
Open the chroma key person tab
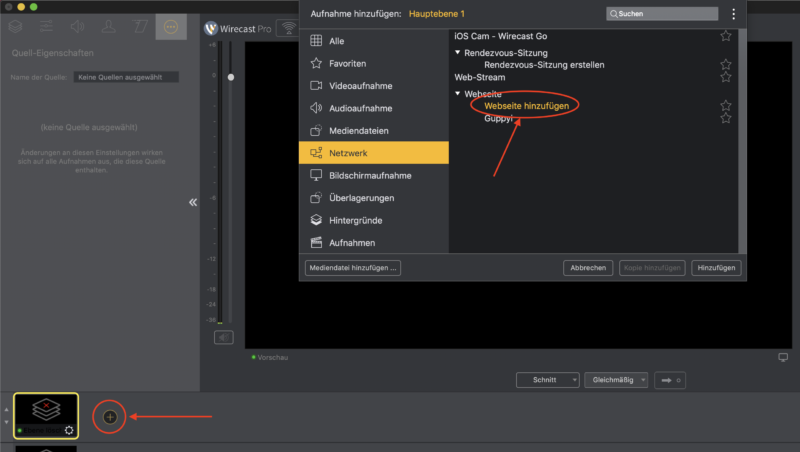click(109, 26)
